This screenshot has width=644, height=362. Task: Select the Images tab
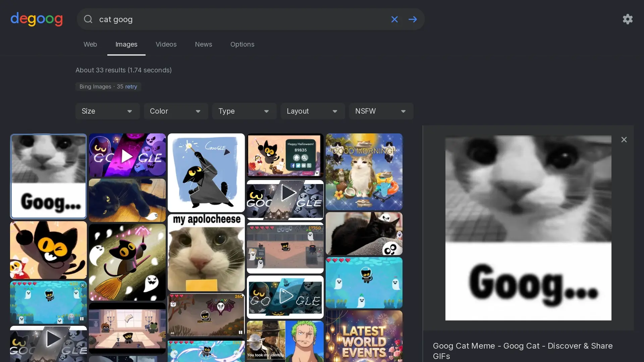126,44
